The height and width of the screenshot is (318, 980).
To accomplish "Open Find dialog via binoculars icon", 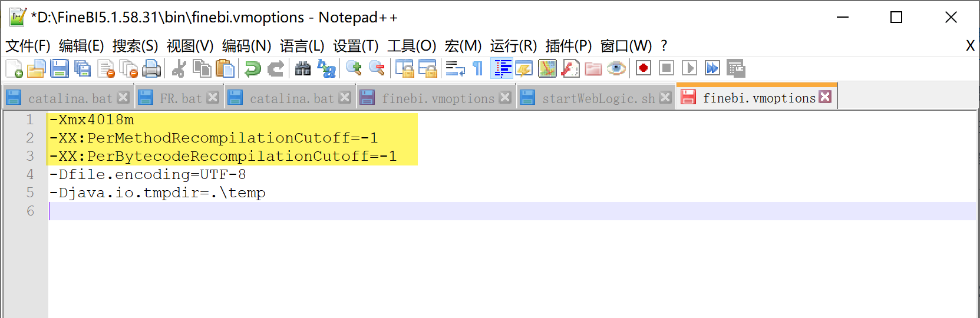I will [x=303, y=69].
